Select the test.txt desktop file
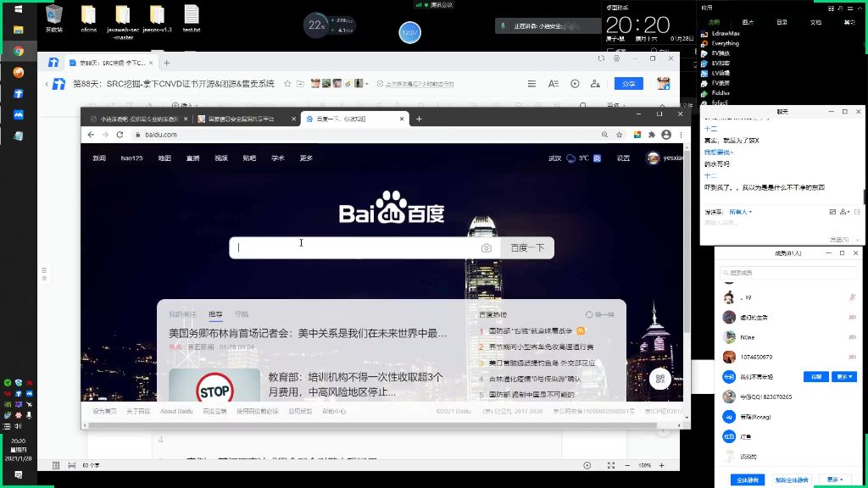 click(x=192, y=19)
